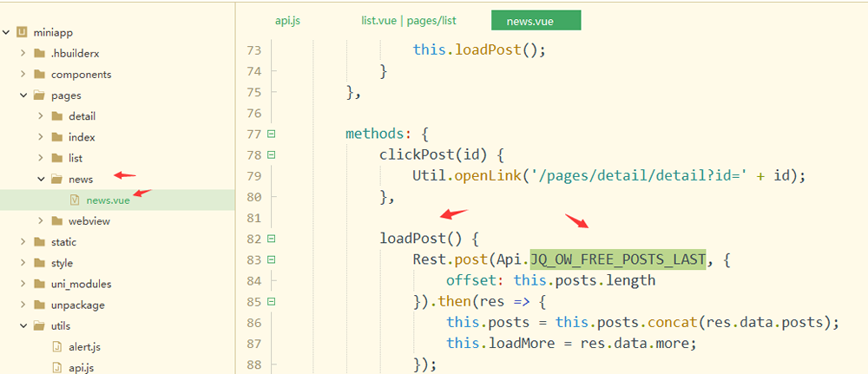
Task: Switch to the api.js editor tab
Action: (x=288, y=20)
